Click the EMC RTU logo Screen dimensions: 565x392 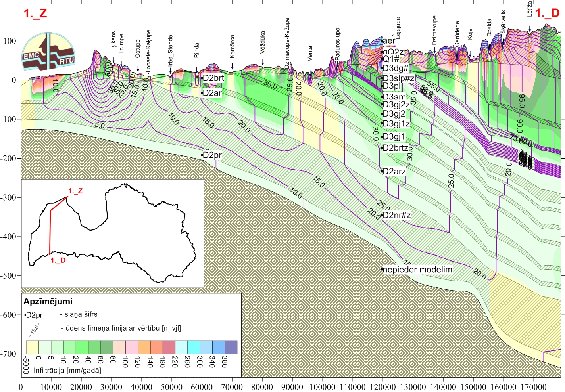48,52
